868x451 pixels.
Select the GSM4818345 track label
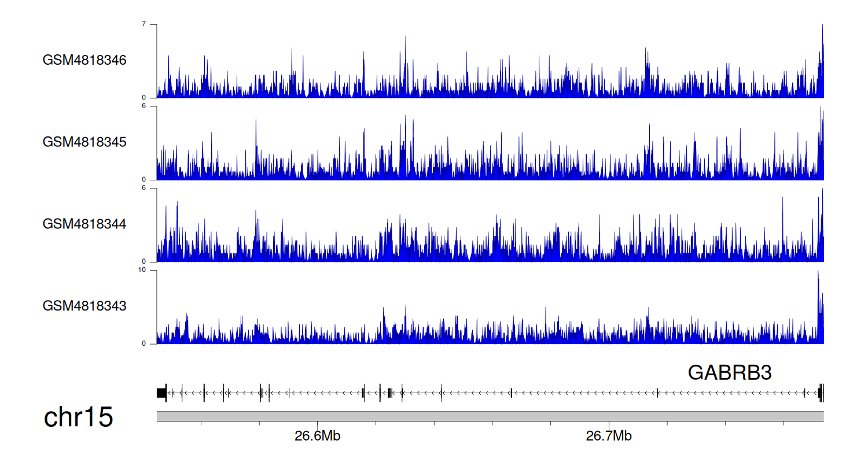84,142
